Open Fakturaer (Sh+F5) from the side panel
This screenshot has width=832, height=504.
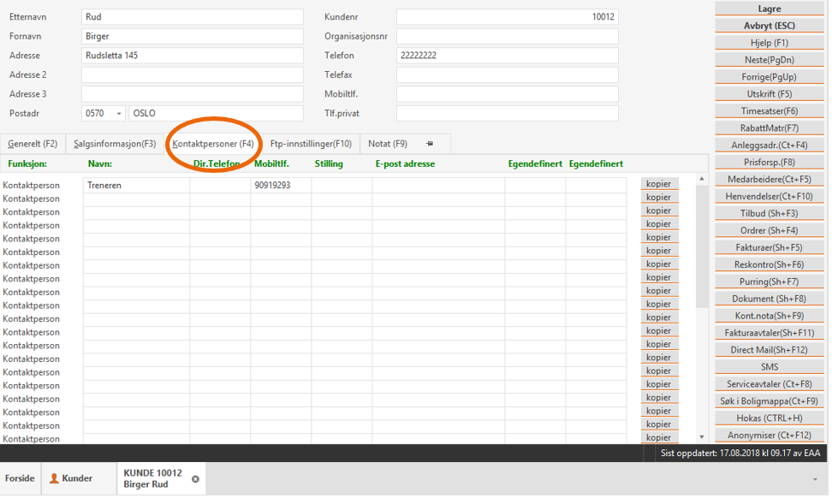pyautogui.click(x=770, y=247)
